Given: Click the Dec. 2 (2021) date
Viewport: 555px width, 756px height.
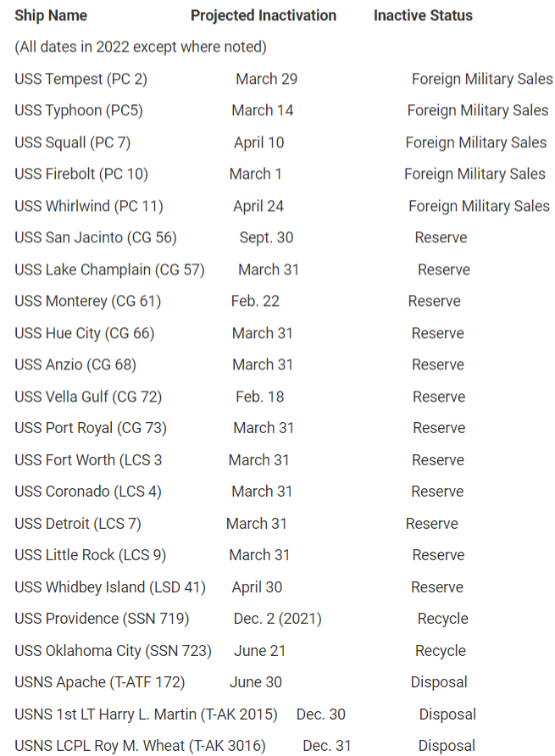Looking at the screenshot, I should click(278, 619).
